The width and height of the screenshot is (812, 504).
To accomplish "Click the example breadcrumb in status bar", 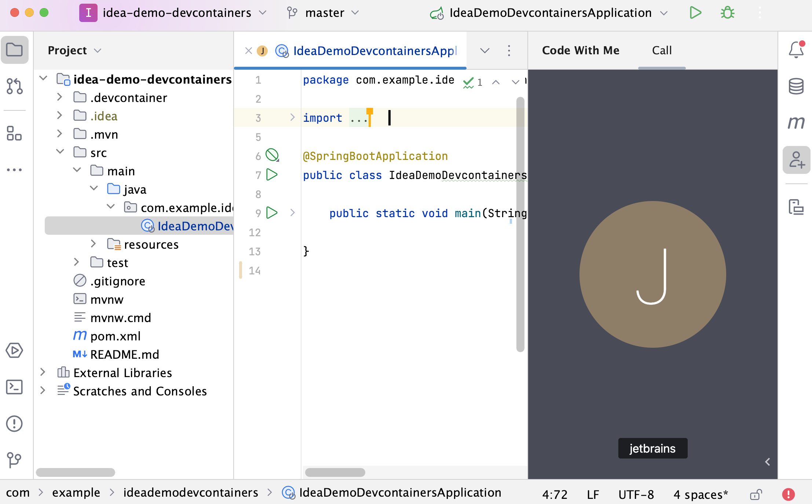I will tap(76, 493).
